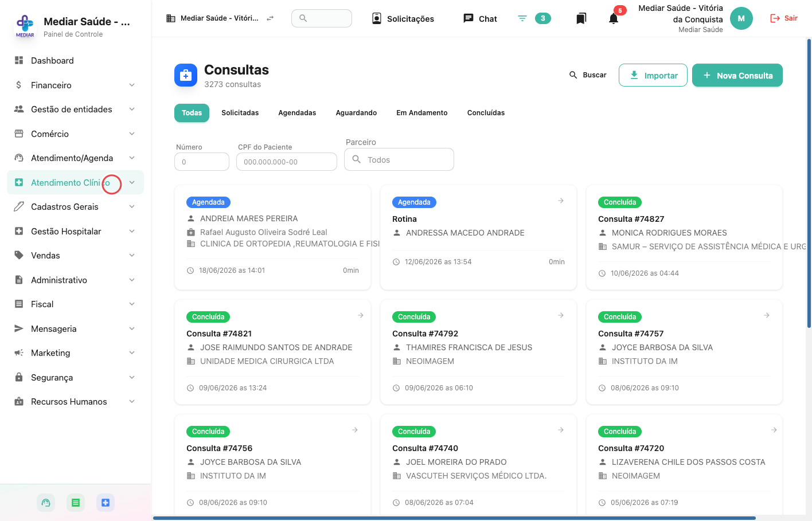The height and width of the screenshot is (521, 812).
Task: Open the notifications bell icon
Action: point(614,18)
